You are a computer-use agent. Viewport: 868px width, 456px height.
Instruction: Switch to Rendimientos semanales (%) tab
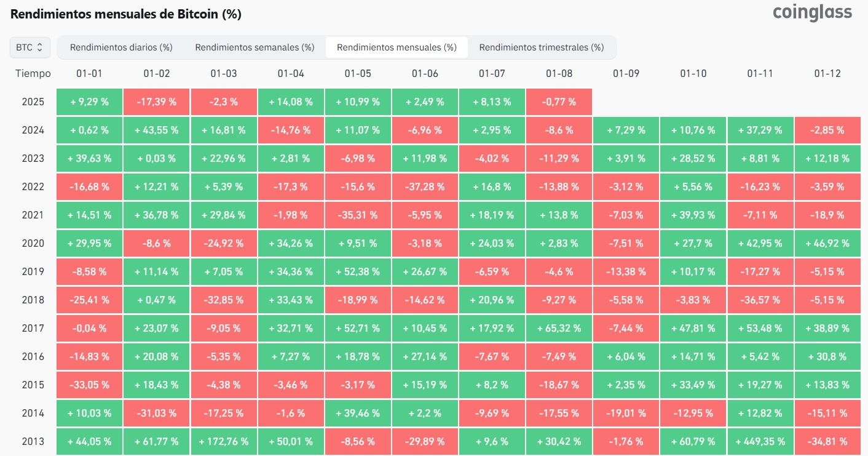tap(254, 47)
